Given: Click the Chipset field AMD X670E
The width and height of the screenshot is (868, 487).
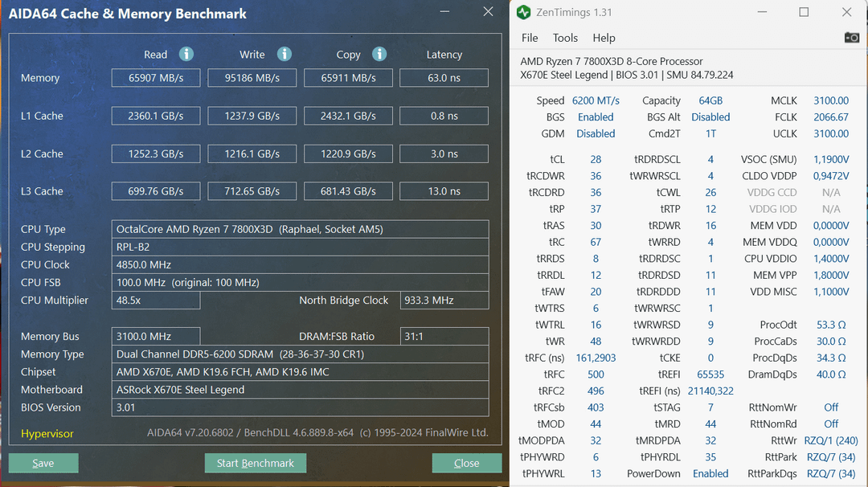Looking at the screenshot, I should pyautogui.click(x=300, y=372).
